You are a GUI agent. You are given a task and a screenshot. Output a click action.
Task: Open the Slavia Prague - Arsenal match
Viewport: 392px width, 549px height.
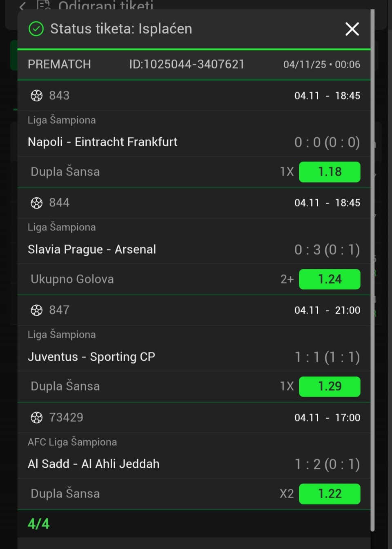(92, 250)
